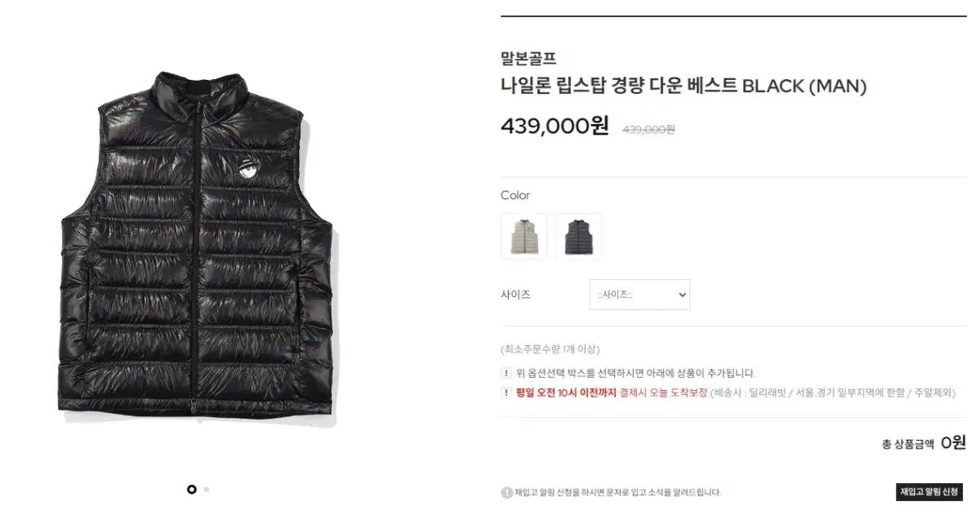Select the beige vest color thumbnail
Screen dimensions: 980x515
(524, 237)
